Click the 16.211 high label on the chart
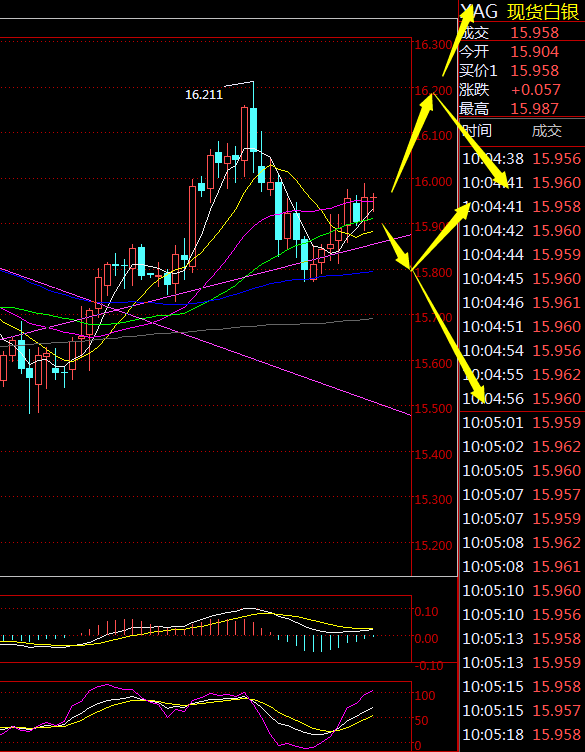This screenshot has height=752, width=585. pos(204,95)
